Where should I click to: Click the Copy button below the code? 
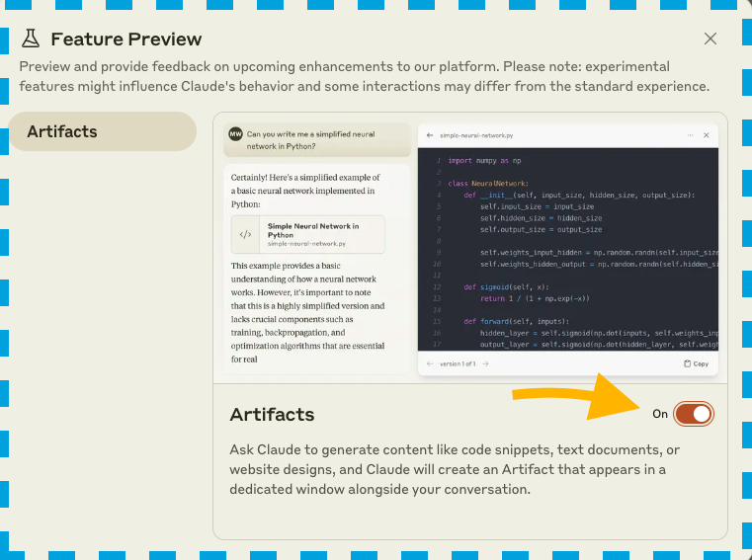point(696,363)
